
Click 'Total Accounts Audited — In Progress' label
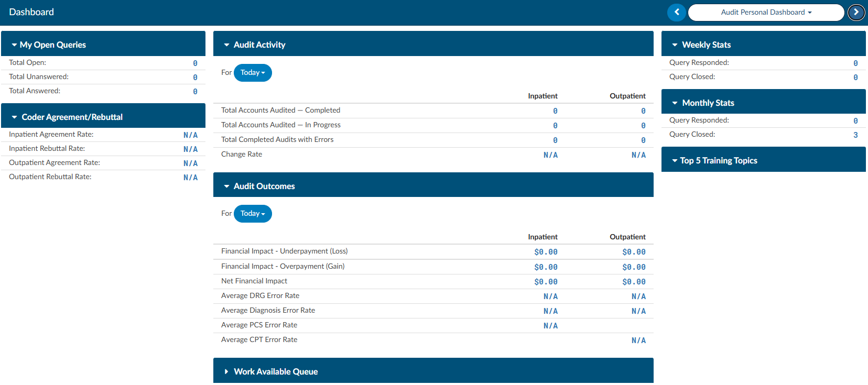pyautogui.click(x=280, y=125)
